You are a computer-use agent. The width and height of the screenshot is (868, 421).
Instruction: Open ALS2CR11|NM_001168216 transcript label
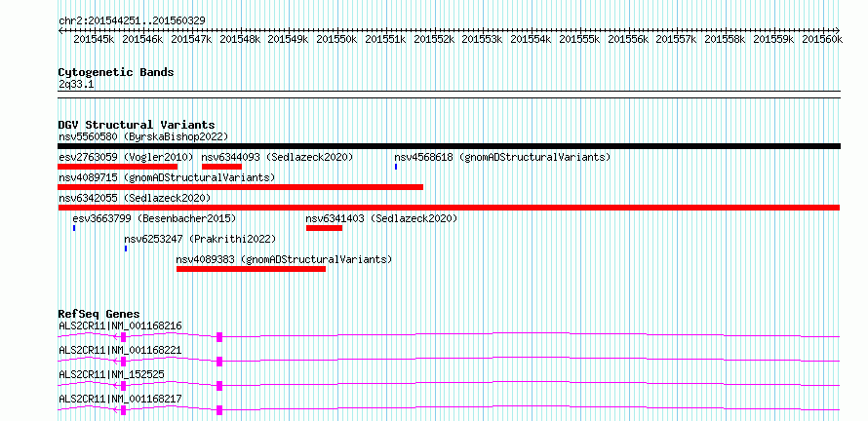pos(120,325)
